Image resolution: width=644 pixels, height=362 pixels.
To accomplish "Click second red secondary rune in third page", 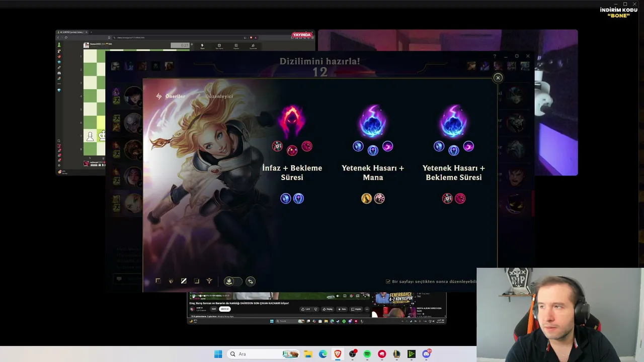I will [x=460, y=199].
